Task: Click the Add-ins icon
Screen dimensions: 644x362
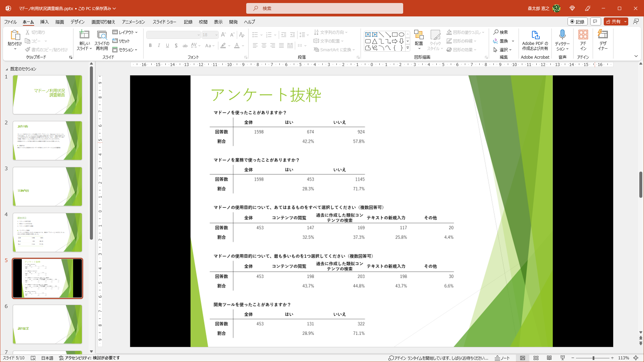Action: [x=583, y=35]
